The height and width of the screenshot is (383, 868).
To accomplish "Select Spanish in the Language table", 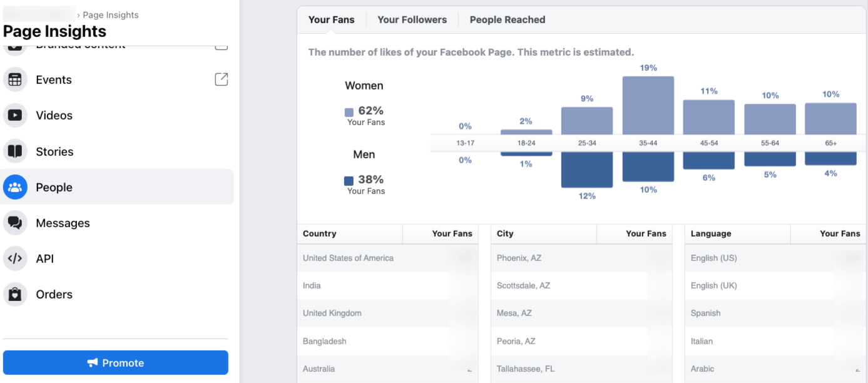I will (x=705, y=313).
